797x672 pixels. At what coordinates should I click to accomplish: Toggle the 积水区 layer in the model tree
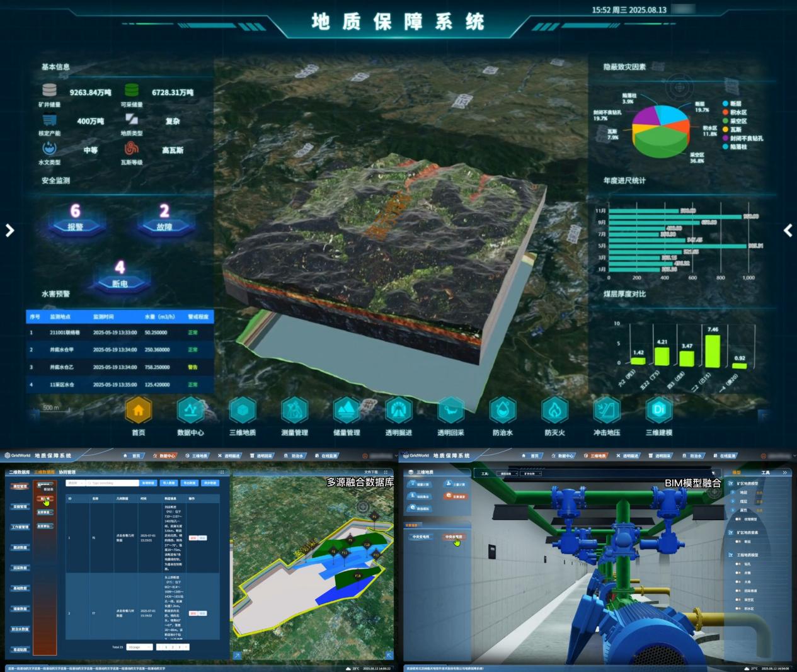click(x=738, y=608)
